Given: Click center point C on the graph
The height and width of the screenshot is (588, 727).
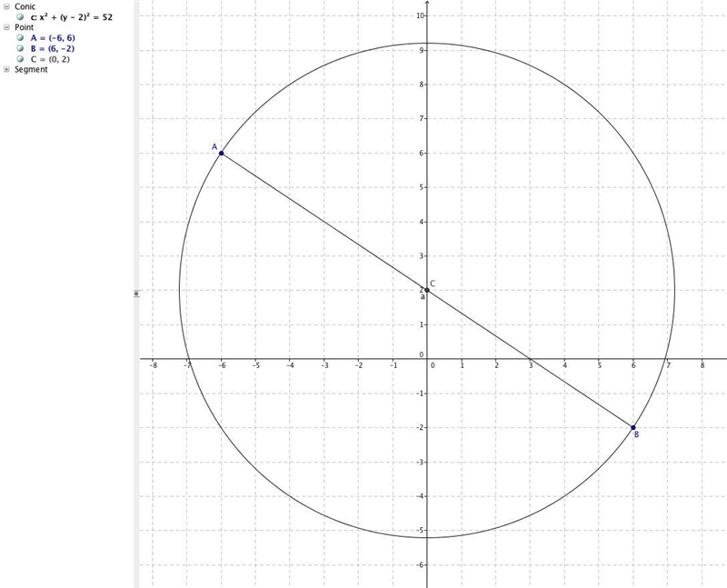Looking at the screenshot, I should point(427,290).
